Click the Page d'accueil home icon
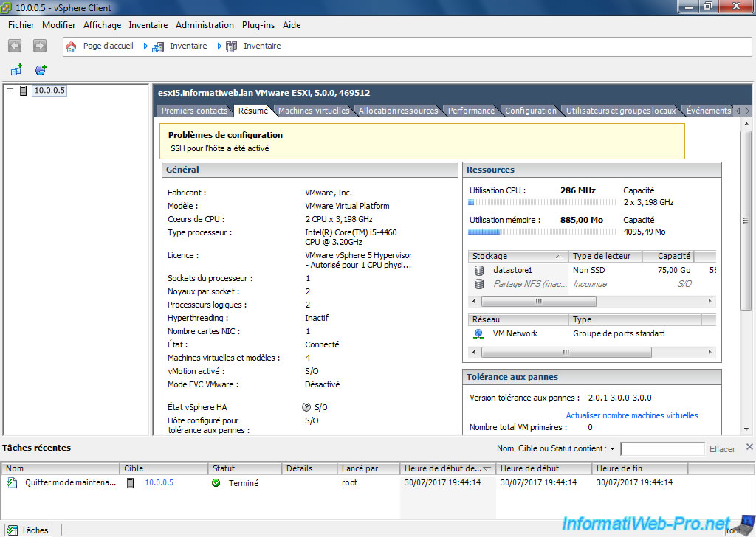 (72, 46)
